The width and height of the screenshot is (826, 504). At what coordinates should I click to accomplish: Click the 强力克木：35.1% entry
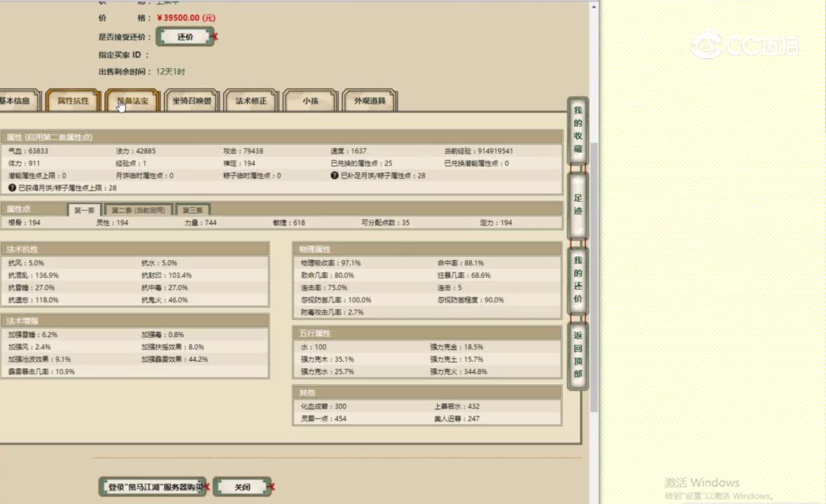(327, 359)
